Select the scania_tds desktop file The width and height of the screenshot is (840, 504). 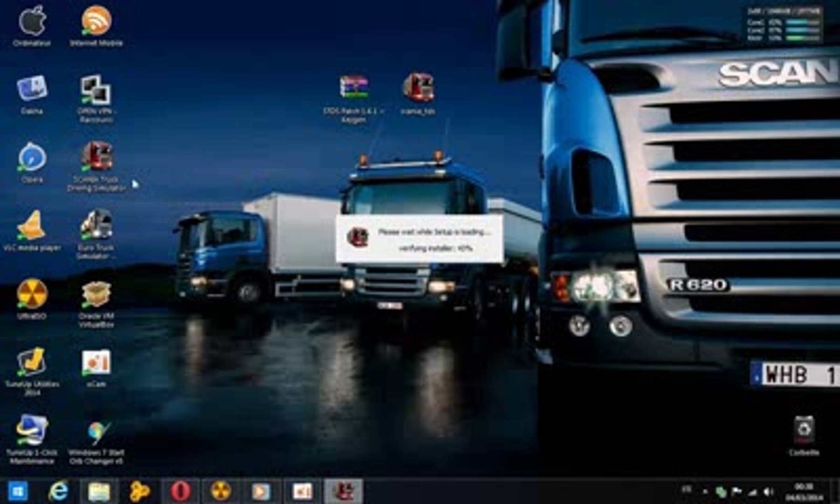(x=418, y=94)
